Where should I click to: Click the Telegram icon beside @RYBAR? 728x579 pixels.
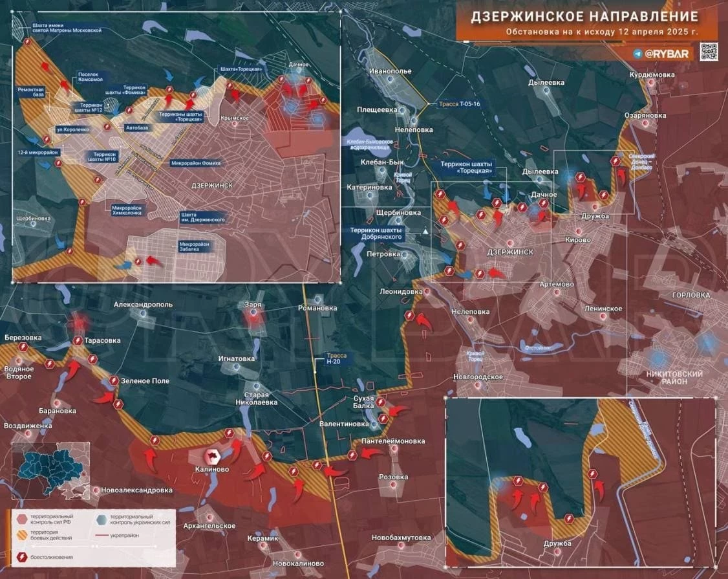(x=637, y=54)
